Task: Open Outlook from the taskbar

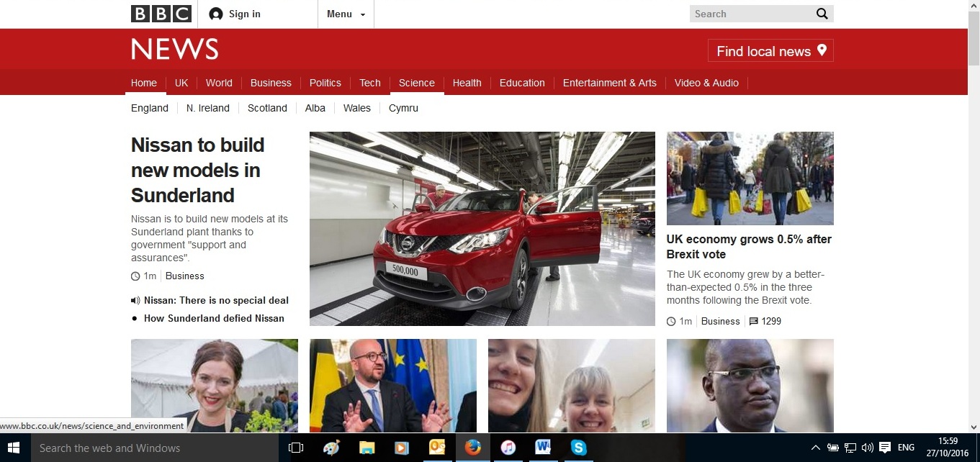Action: pyautogui.click(x=437, y=448)
